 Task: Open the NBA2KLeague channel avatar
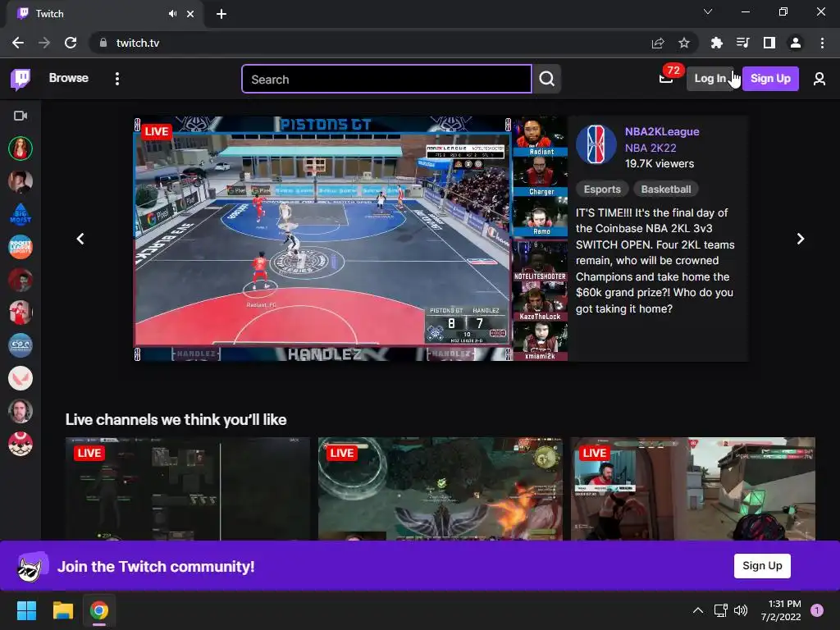coord(596,144)
